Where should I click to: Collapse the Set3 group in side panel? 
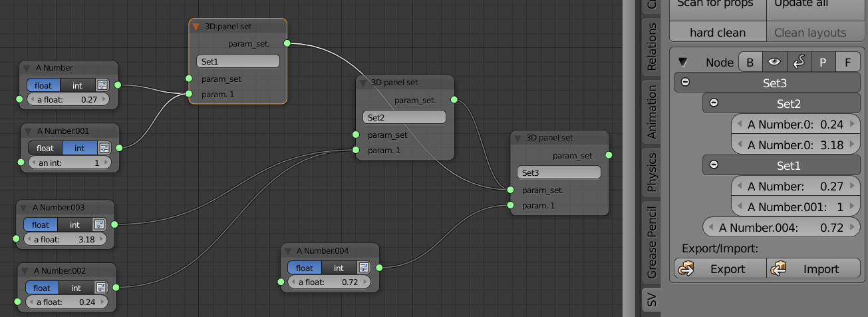685,83
